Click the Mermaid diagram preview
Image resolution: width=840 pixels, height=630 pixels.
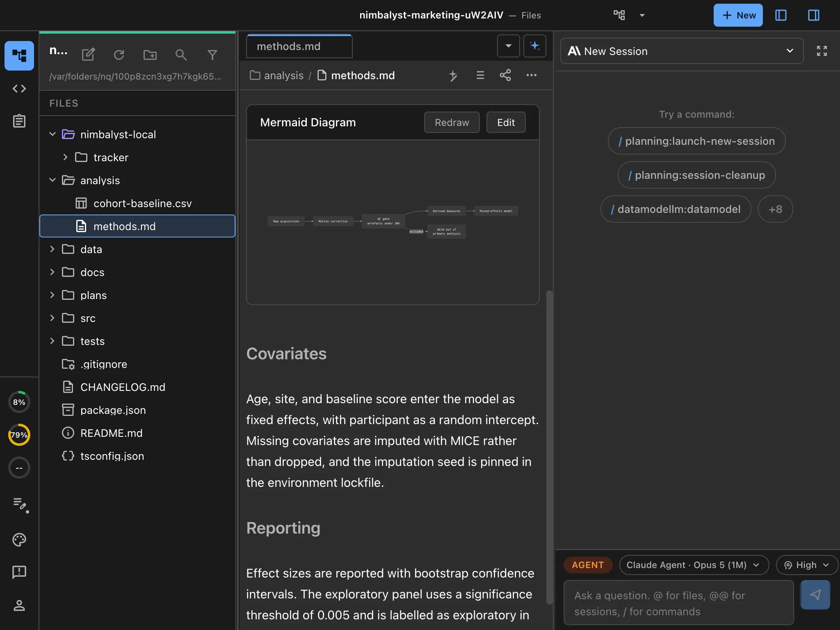393,222
